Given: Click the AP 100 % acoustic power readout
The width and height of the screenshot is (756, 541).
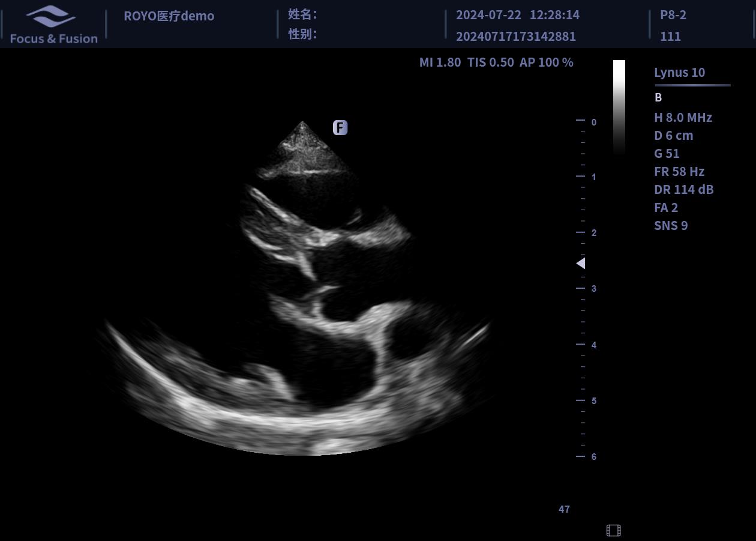Looking at the screenshot, I should [546, 62].
